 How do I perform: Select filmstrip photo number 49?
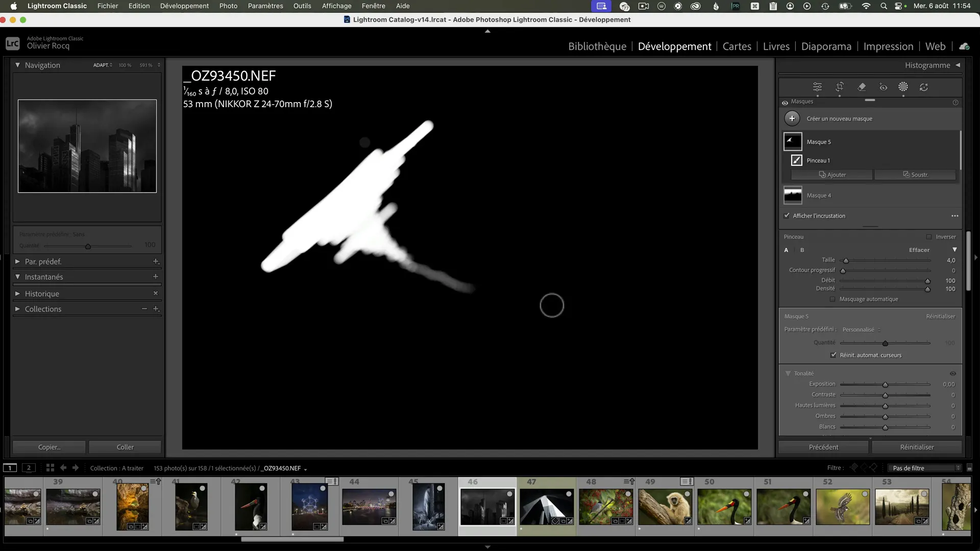pos(665,507)
